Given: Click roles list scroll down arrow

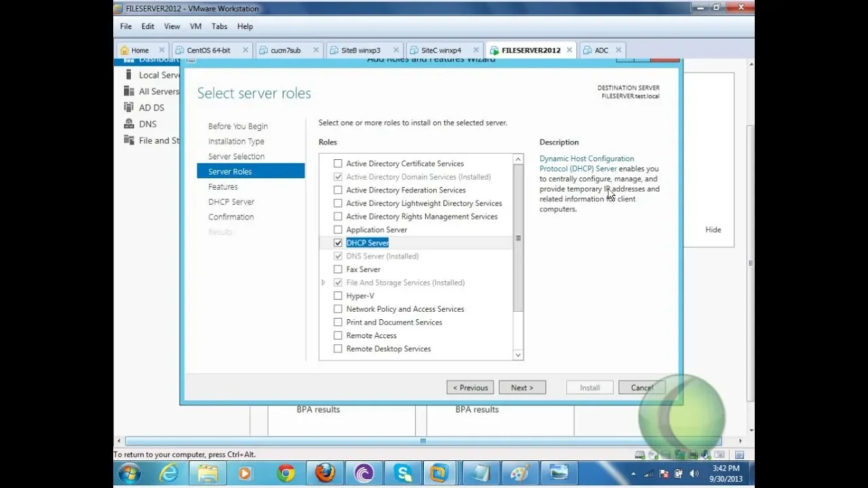Looking at the screenshot, I should point(518,354).
